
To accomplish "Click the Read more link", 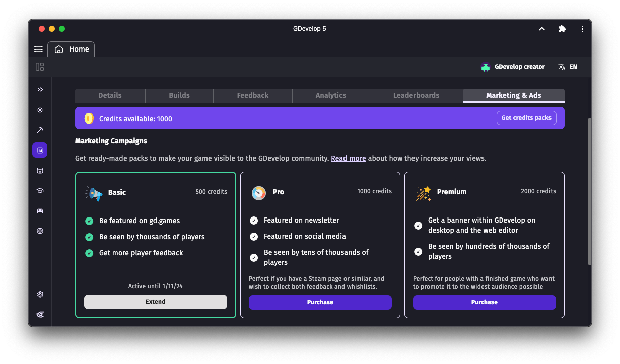I will point(348,158).
